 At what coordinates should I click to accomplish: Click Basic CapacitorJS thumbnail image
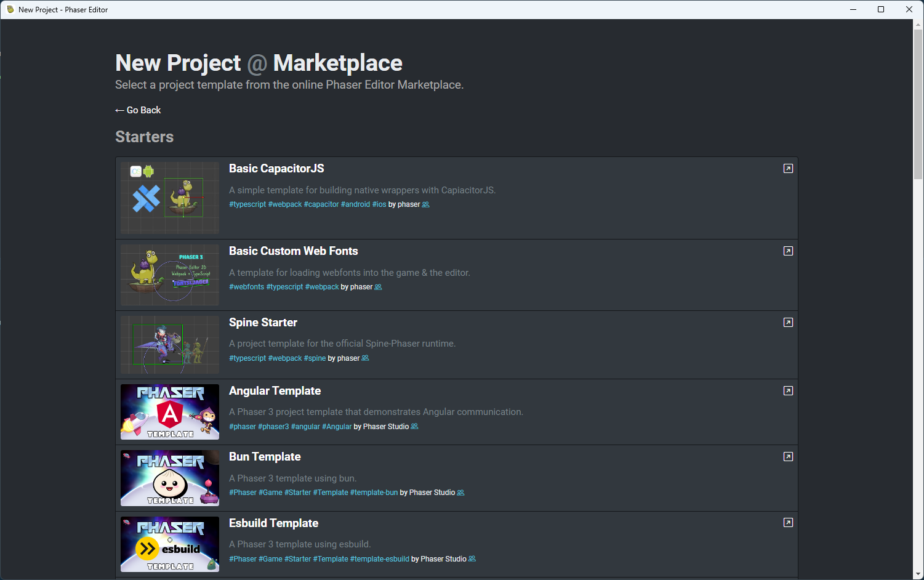[170, 198]
